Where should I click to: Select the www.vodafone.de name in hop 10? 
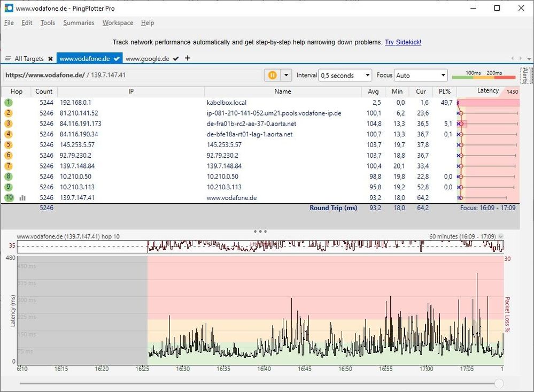(x=231, y=198)
